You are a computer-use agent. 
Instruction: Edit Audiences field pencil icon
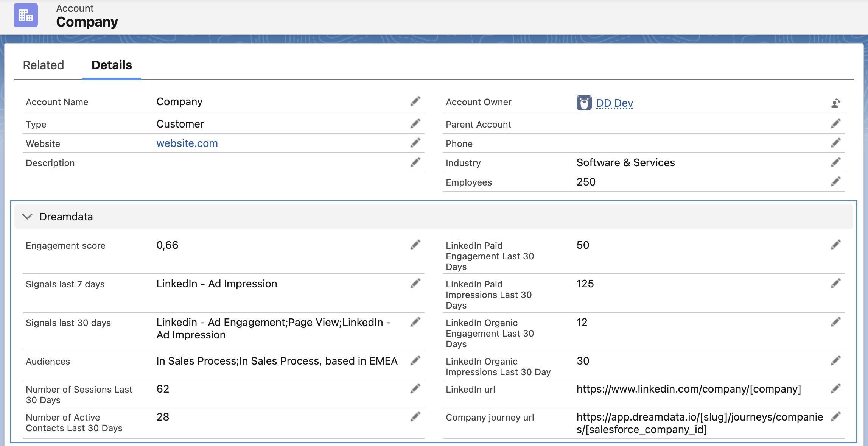(x=415, y=361)
